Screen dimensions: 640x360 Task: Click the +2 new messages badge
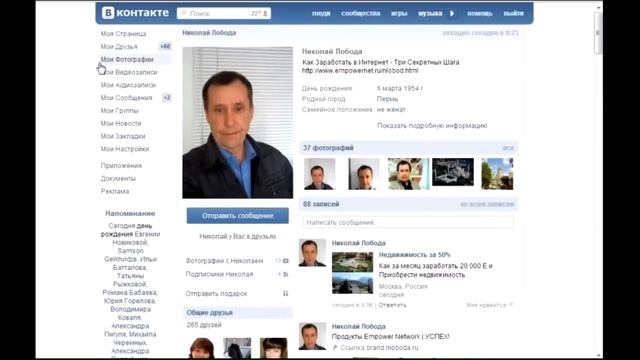pyautogui.click(x=167, y=98)
